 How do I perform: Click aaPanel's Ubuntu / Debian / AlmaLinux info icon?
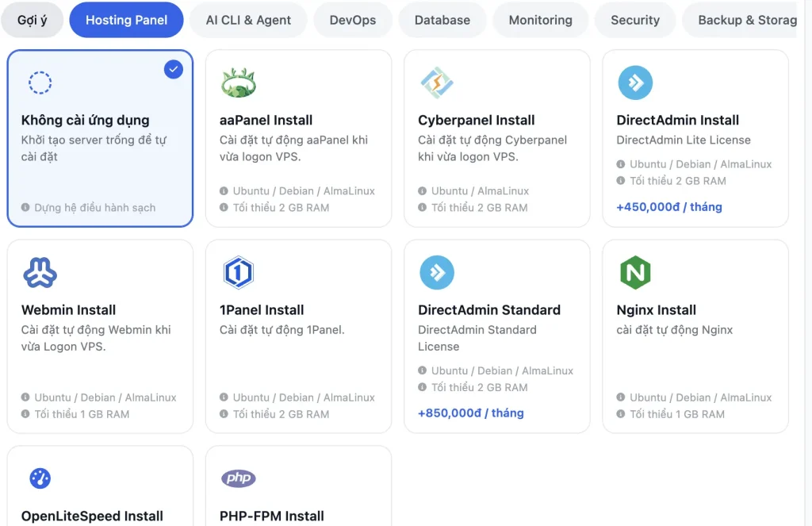click(x=224, y=190)
